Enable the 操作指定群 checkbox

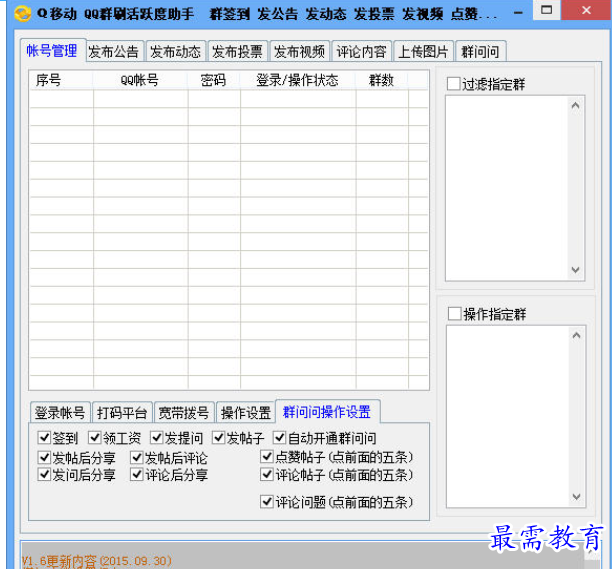[454, 313]
